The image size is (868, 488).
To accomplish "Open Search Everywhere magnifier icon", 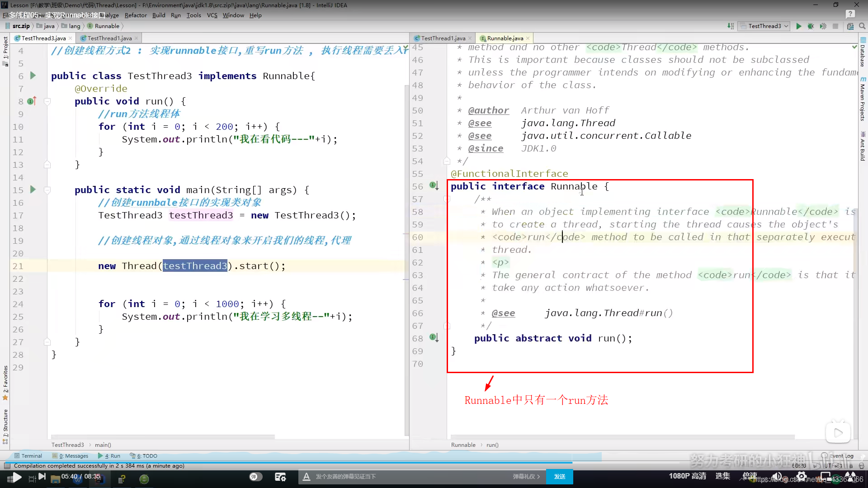I will click(x=862, y=26).
